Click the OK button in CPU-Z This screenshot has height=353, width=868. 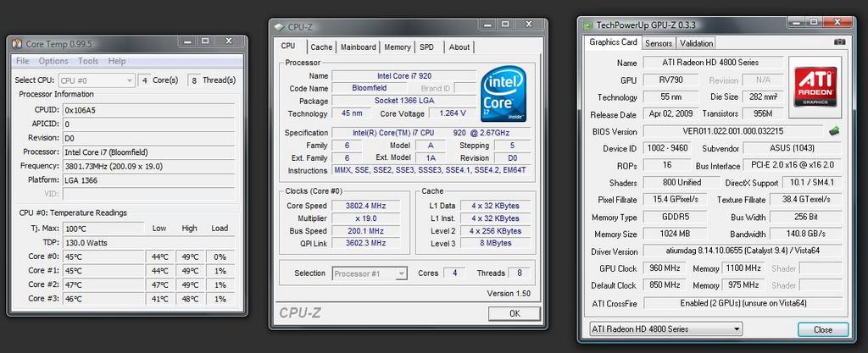tap(515, 313)
